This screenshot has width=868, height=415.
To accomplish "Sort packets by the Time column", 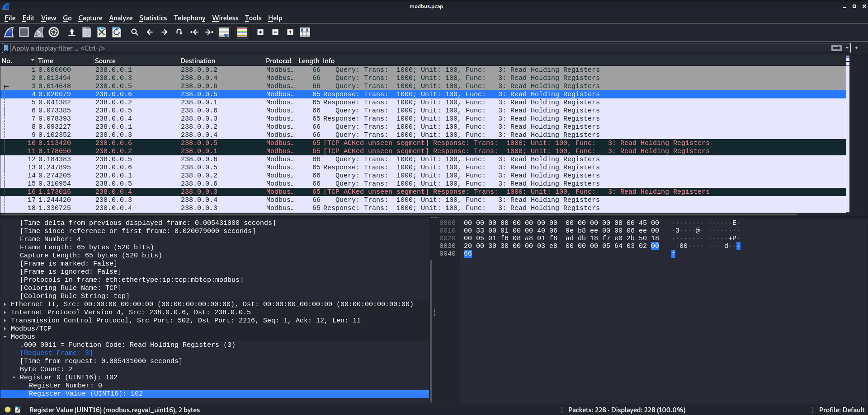I will [x=65, y=61].
